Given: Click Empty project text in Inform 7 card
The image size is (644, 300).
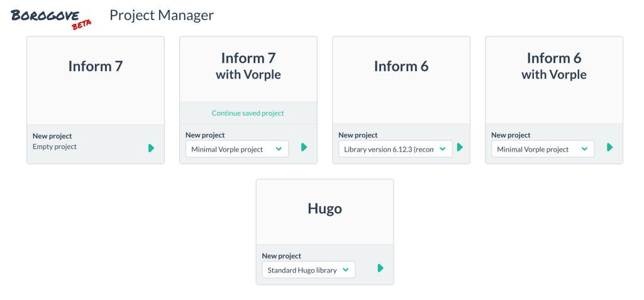Looking at the screenshot, I should (55, 147).
